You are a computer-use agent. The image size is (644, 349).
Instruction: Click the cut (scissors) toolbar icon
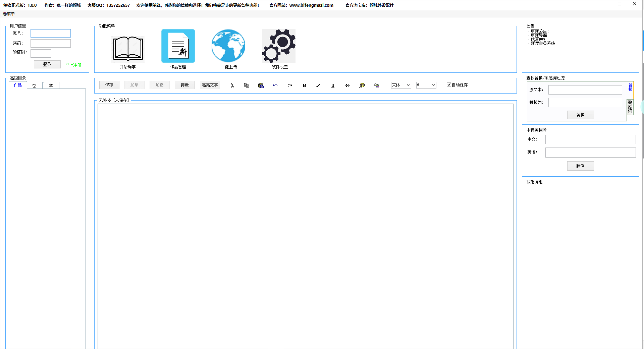[232, 85]
